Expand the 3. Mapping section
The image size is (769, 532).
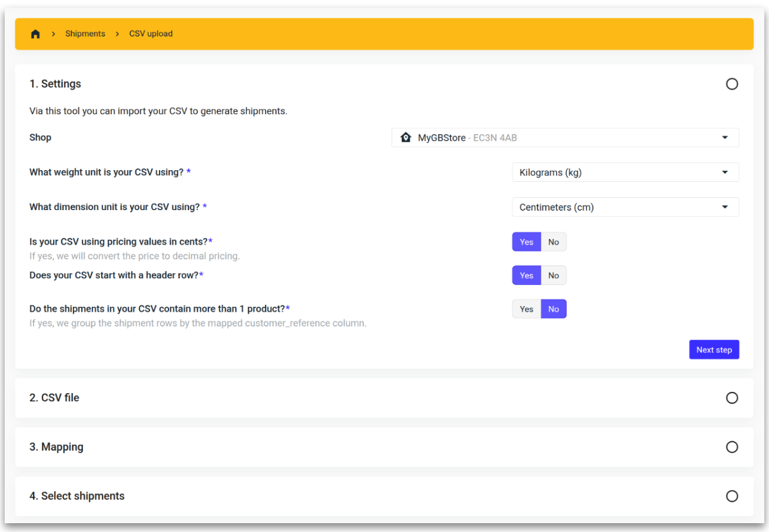coord(57,447)
